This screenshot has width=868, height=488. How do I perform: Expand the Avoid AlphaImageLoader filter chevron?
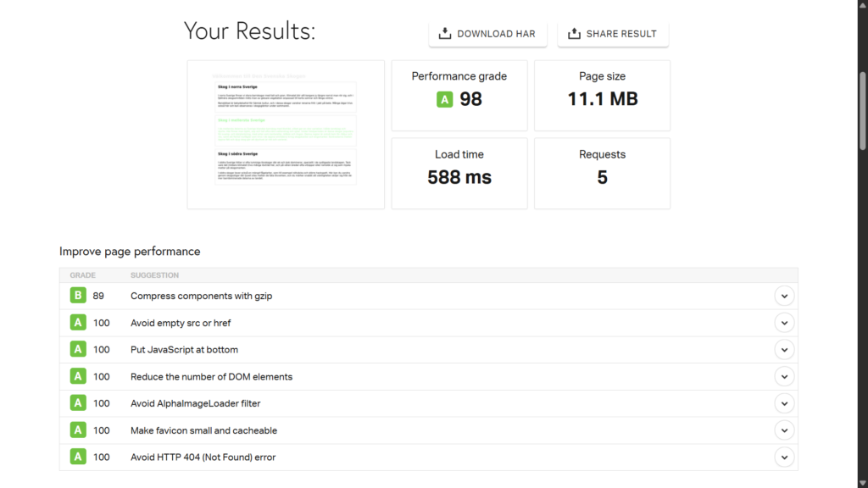point(784,403)
